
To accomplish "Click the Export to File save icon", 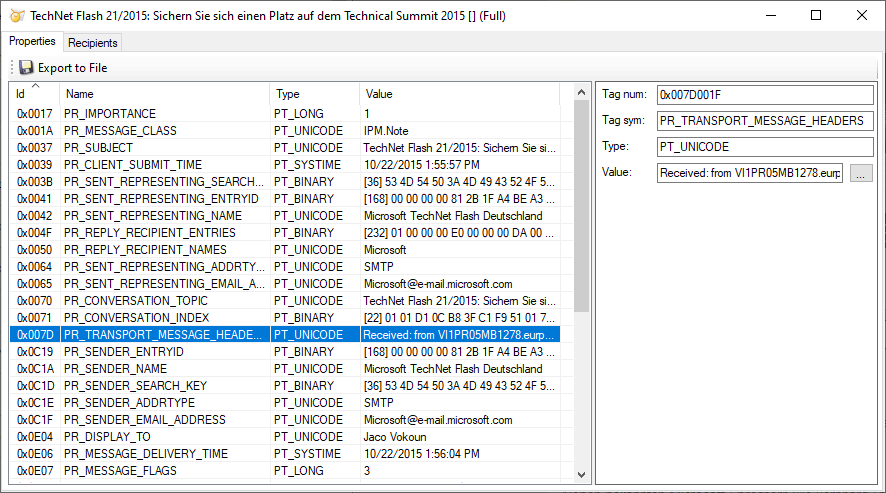I will [26, 68].
